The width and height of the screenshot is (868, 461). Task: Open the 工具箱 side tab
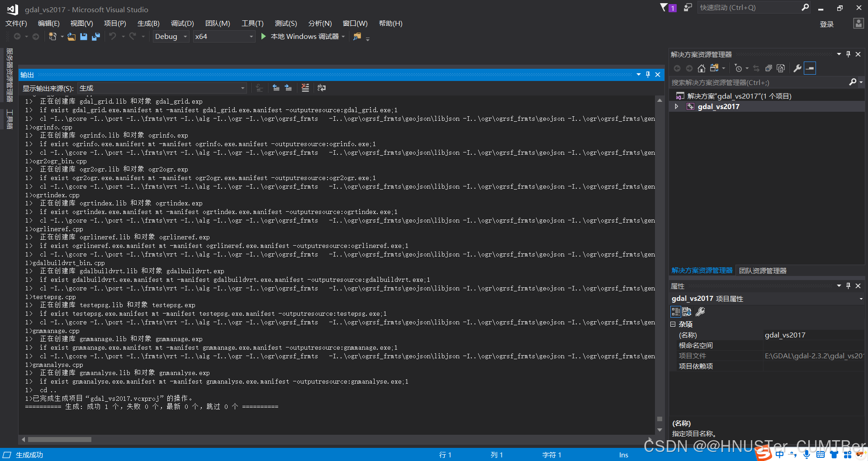(x=9, y=119)
